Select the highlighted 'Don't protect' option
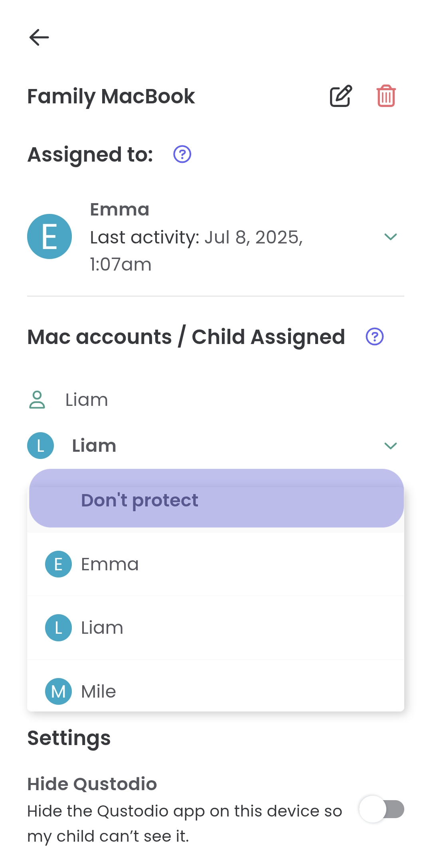 [216, 500]
